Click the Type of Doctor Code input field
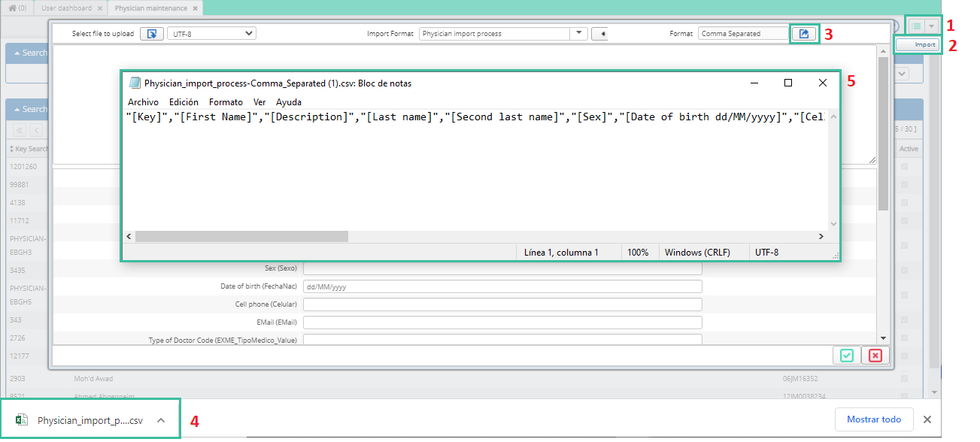 coord(502,340)
